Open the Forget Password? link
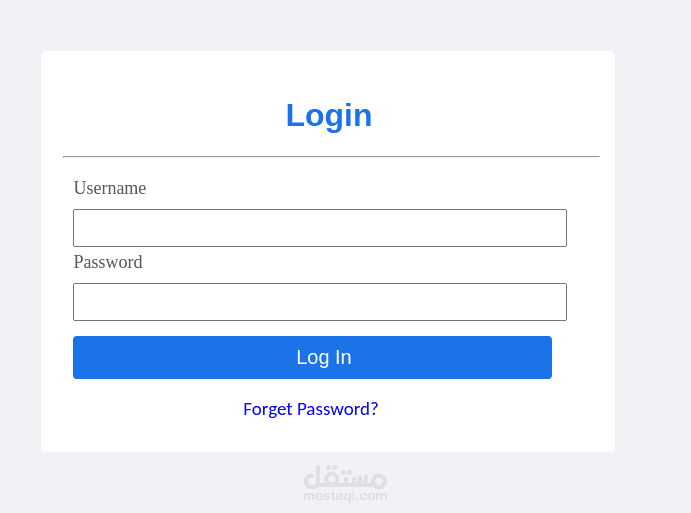 tap(310, 409)
